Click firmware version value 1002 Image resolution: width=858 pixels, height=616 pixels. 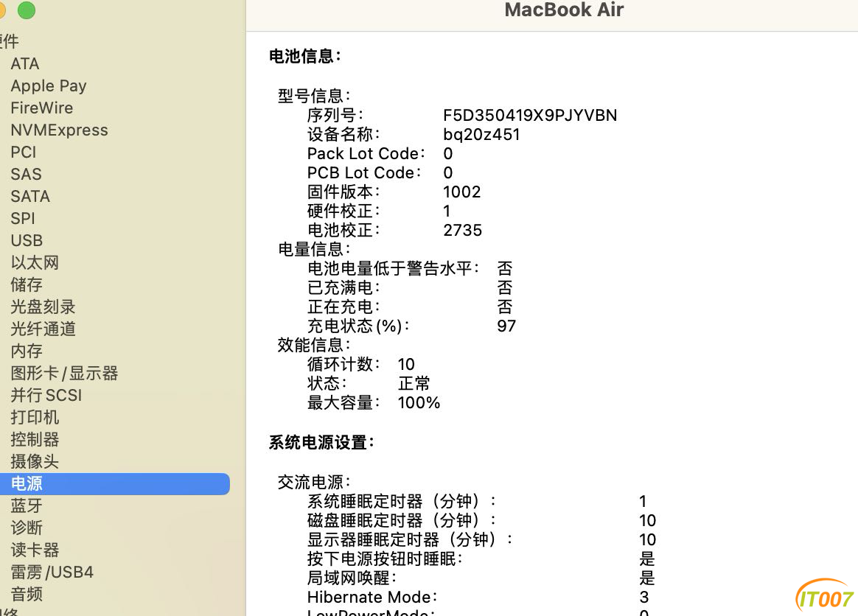[x=462, y=192]
